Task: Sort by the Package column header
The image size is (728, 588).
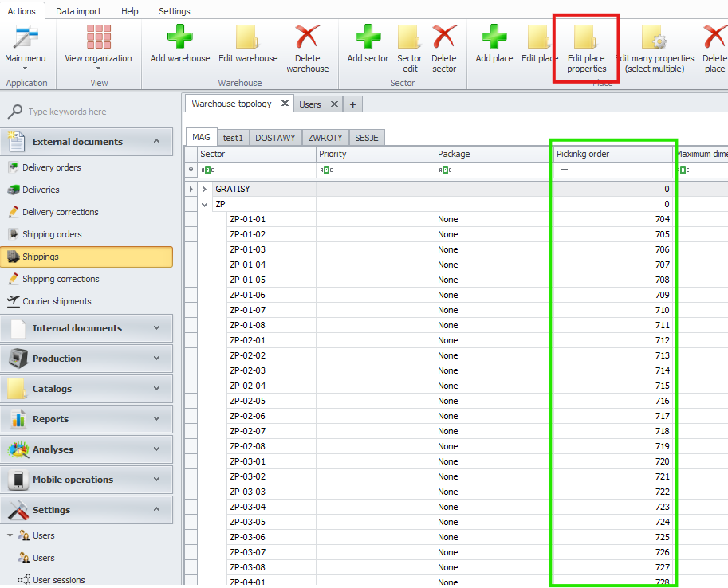Action: pyautogui.click(x=494, y=154)
